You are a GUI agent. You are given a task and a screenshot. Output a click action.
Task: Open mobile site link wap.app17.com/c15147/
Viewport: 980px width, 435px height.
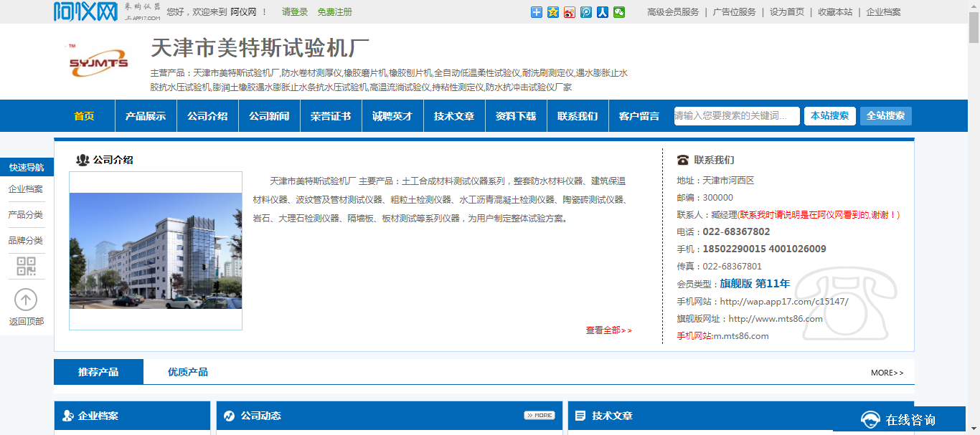784,302
